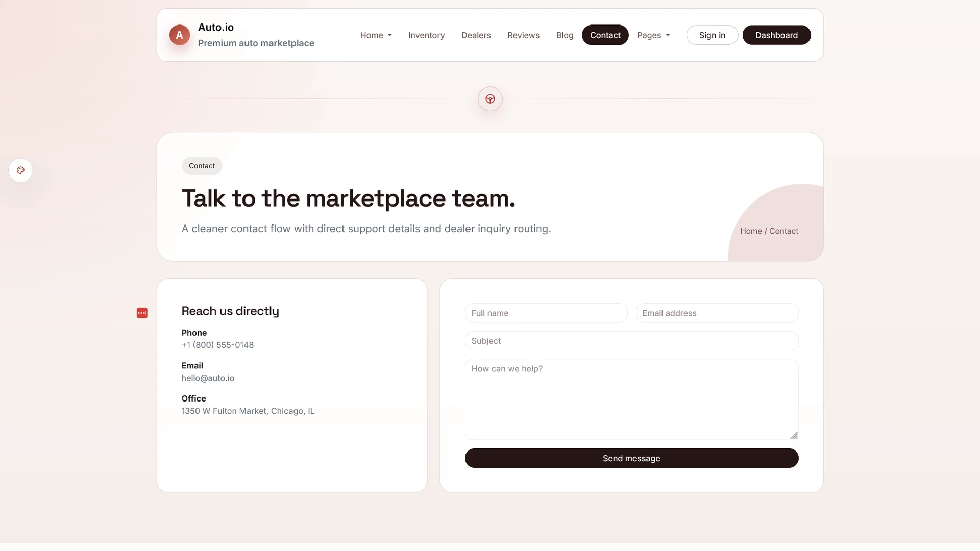Focus the Email address field
Image resolution: width=980 pixels, height=551 pixels.
(717, 313)
